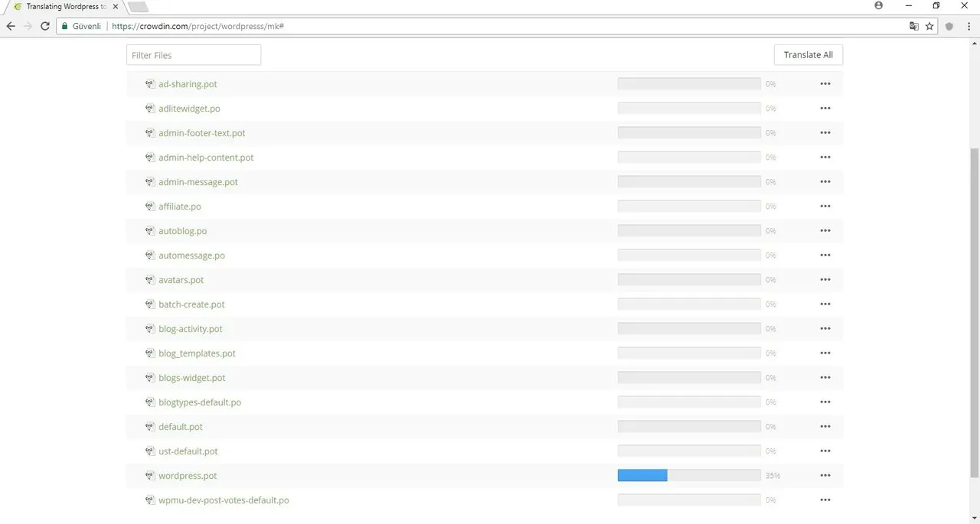Open options menu for wpmu-dev-post-votes-default.po
The image size is (980, 524).
tap(825, 500)
